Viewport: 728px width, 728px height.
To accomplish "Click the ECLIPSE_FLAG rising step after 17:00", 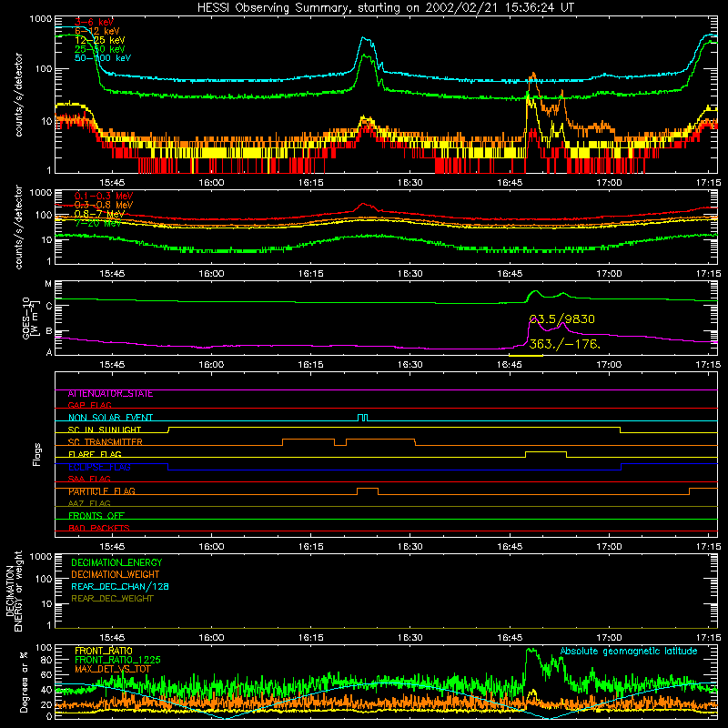I will [622, 467].
